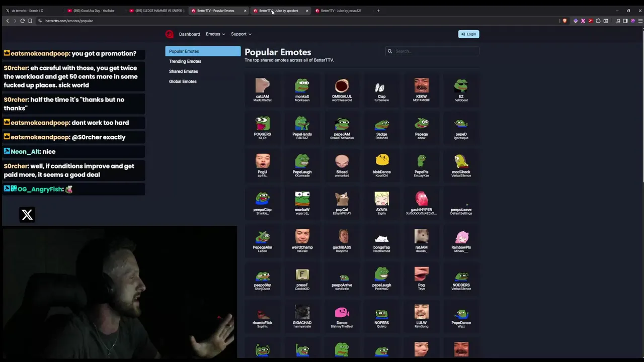Screen dimensions: 644x362
Task: Open the catJAM emote
Action: coord(262,90)
